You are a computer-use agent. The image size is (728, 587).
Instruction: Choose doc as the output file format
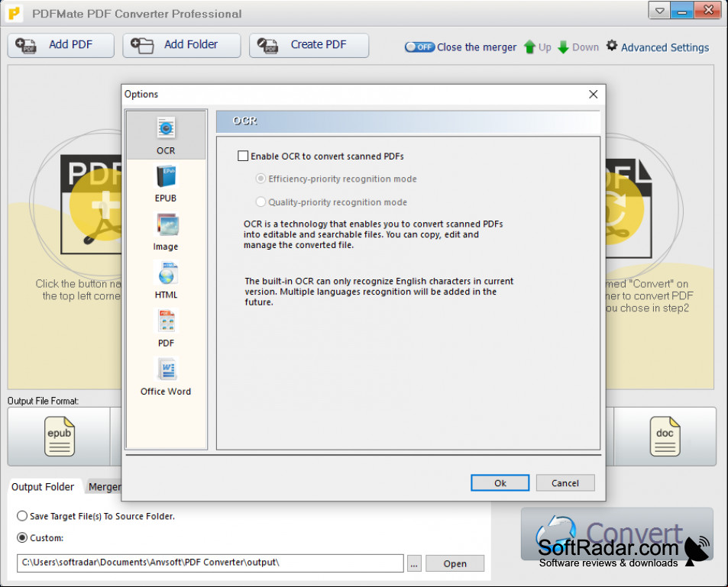[665, 437]
